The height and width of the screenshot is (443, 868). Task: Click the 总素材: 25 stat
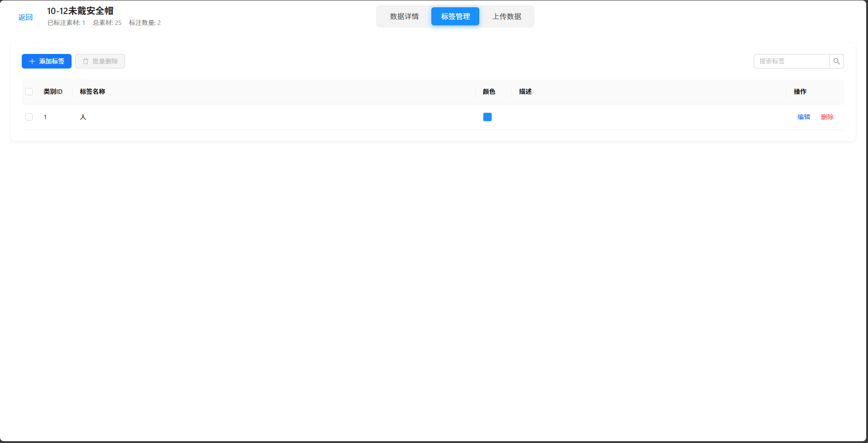click(107, 23)
